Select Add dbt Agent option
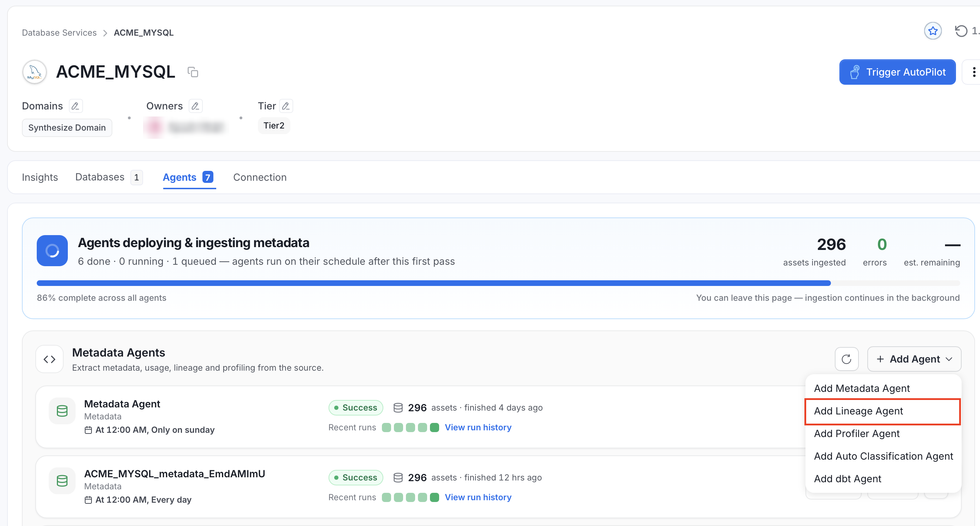Screen dimensions: 980x526 tap(883, 479)
